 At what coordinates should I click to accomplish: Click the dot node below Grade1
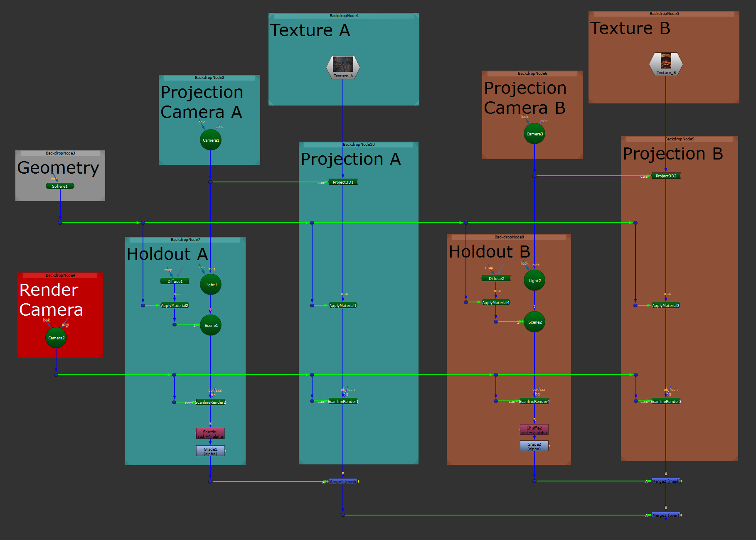210,481
